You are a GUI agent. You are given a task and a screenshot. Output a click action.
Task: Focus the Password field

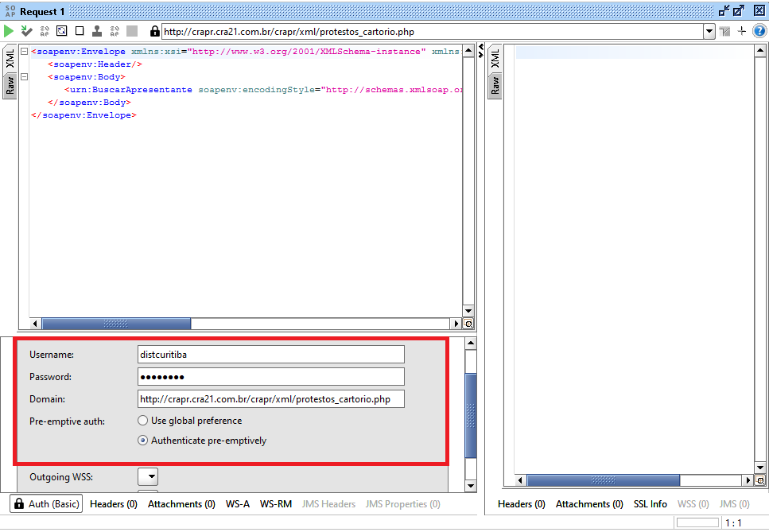tap(270, 377)
